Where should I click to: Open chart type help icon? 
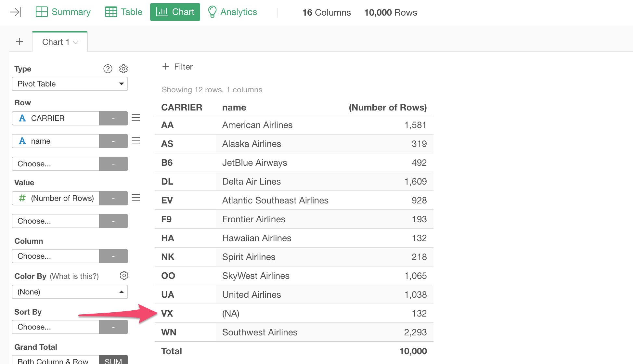coord(108,69)
